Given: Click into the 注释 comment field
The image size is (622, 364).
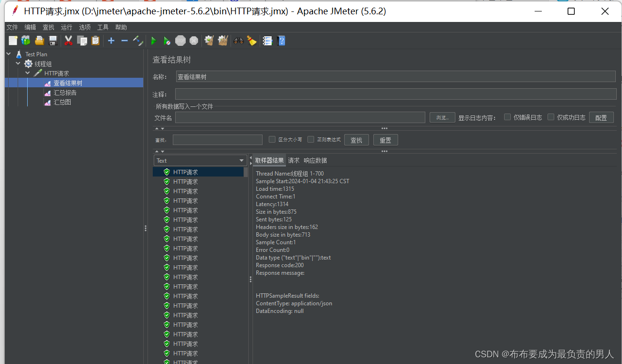Looking at the screenshot, I should (x=396, y=94).
